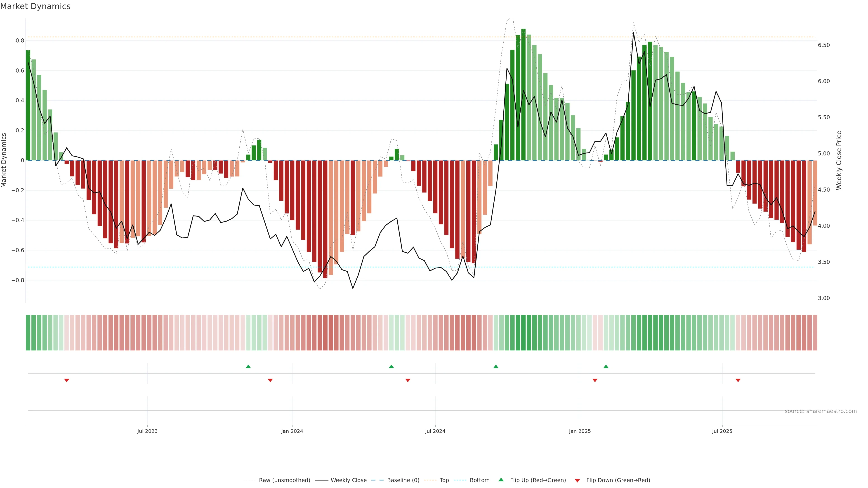The width and height of the screenshot is (868, 488).
Task: Click the Jul 2025 x-axis label
Action: coord(722,431)
